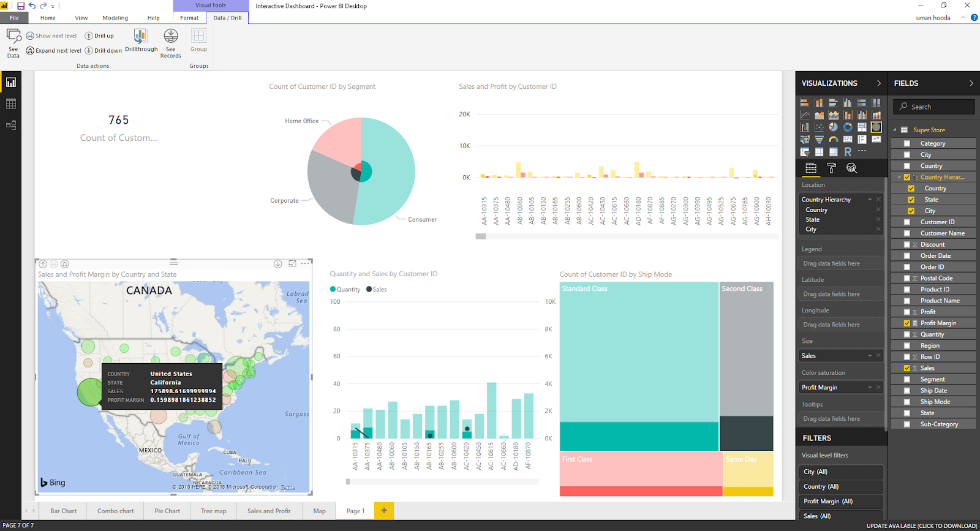Image resolution: width=980 pixels, height=531 pixels.
Task: Open Profit Margin color saturation dropdown arrow
Action: [870, 388]
